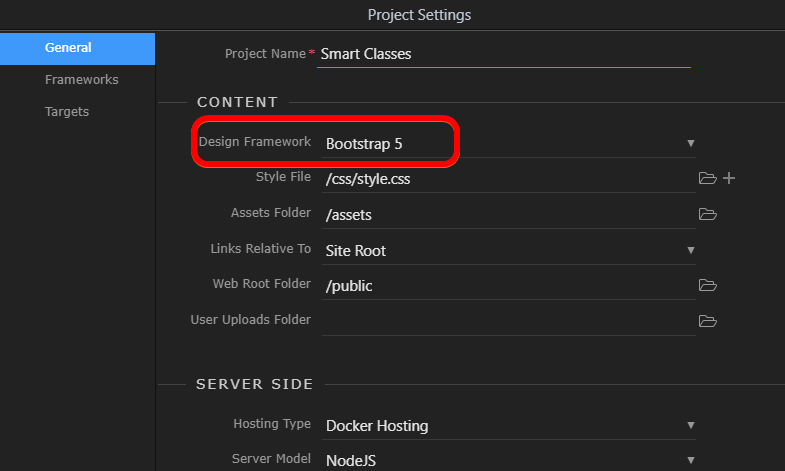Switch to Frameworks tab
The width and height of the screenshot is (785, 471).
tap(82, 80)
